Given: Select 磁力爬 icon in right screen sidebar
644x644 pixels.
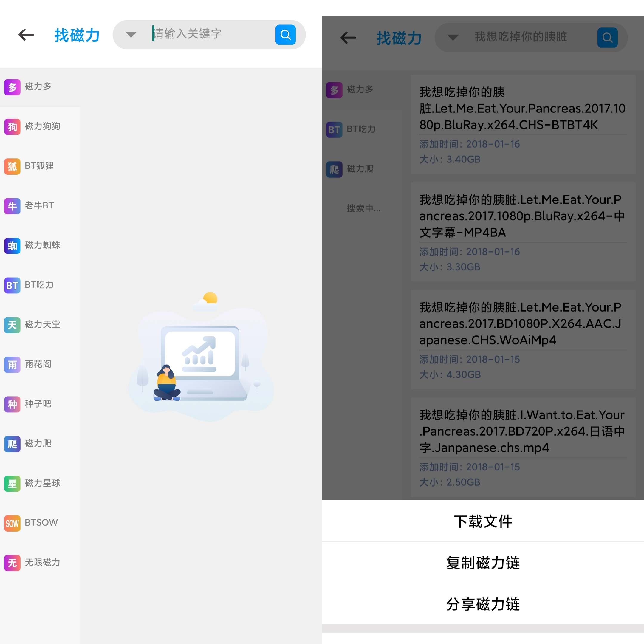Looking at the screenshot, I should point(334,169).
